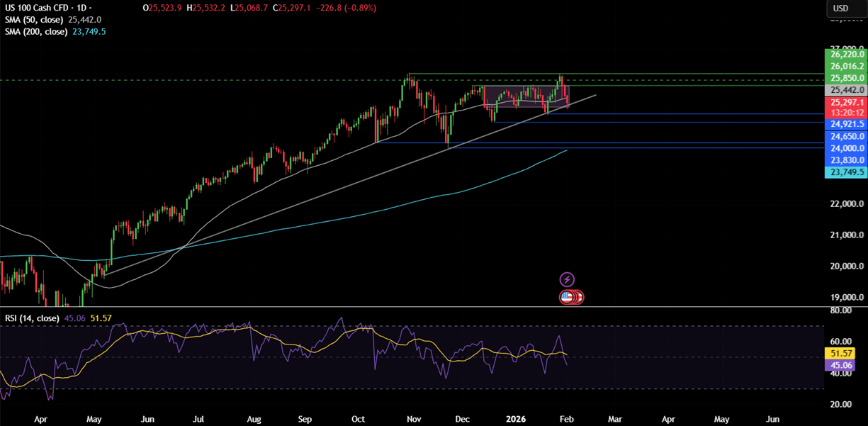
Task: Click the 2026 label on the date axis
Action: (515, 419)
